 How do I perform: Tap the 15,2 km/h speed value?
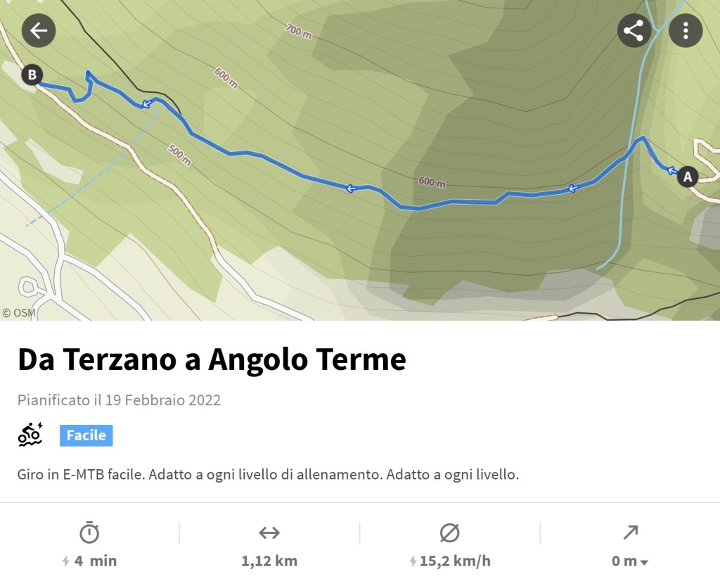(x=454, y=561)
